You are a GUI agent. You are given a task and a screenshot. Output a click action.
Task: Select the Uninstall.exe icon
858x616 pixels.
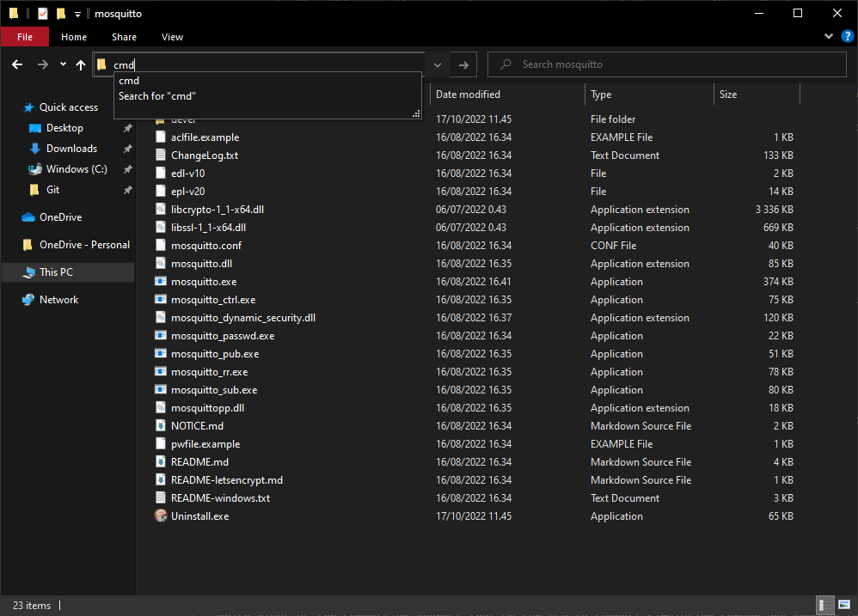(x=160, y=516)
